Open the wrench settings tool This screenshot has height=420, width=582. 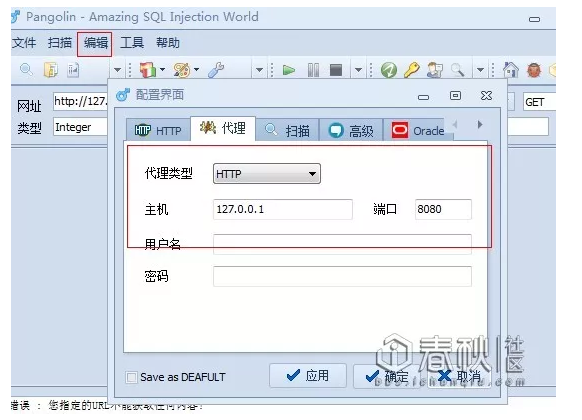pyautogui.click(x=216, y=70)
